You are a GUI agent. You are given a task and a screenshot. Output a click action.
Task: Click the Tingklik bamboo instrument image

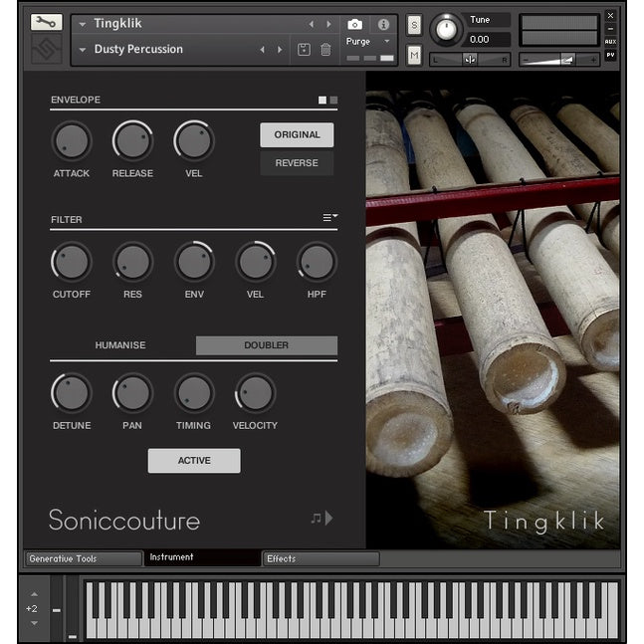[x=493, y=311]
